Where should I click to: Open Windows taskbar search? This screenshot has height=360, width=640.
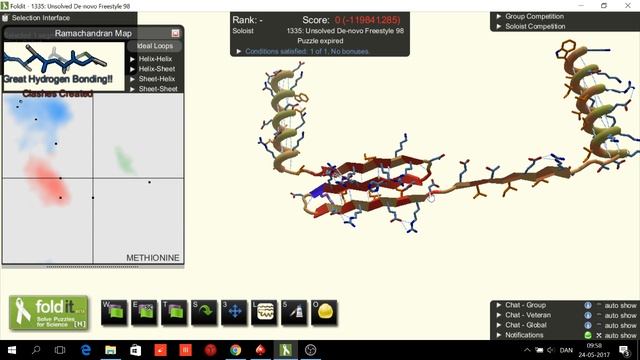36,350
